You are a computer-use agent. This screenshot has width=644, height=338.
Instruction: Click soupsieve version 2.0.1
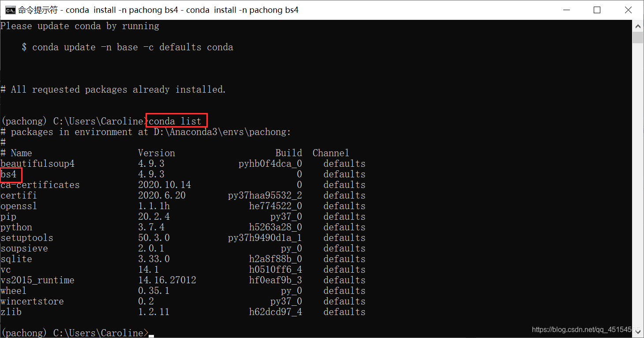point(151,248)
